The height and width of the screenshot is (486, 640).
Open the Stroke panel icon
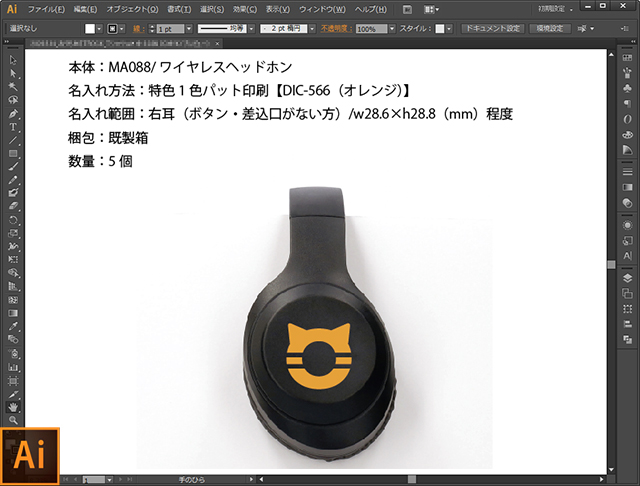pyautogui.click(x=627, y=172)
